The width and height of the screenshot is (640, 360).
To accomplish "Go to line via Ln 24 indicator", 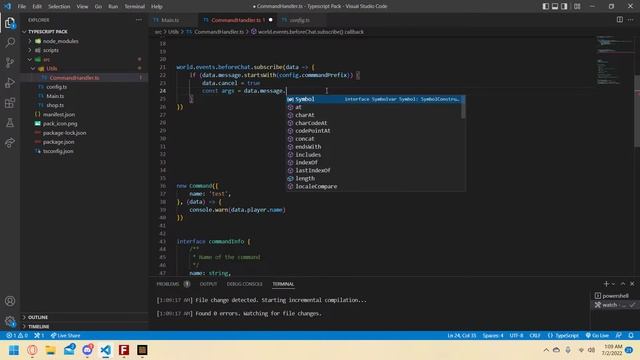I will pyautogui.click(x=462, y=336).
